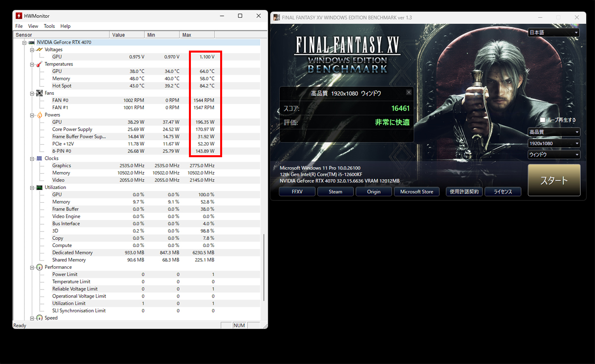Open the ウィンドウ display mode dropdown

pos(553,155)
